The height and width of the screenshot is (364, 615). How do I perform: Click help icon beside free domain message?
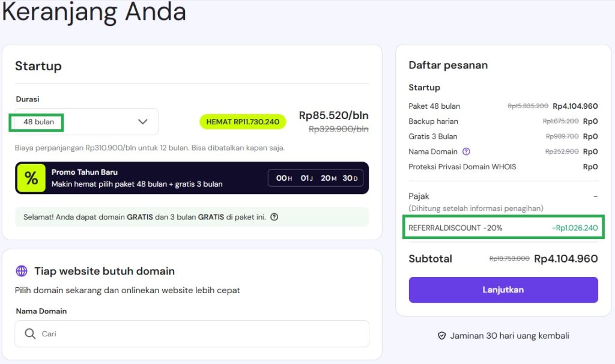tap(274, 217)
